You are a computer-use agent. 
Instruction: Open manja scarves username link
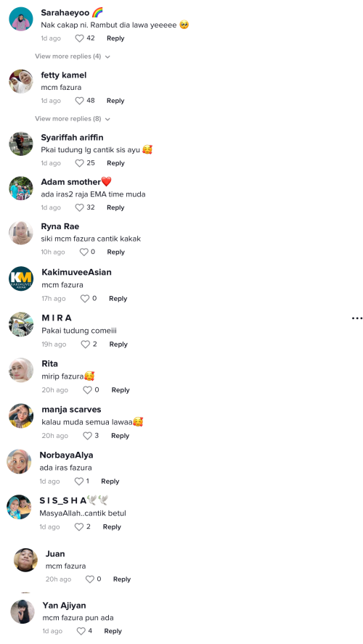71,410
